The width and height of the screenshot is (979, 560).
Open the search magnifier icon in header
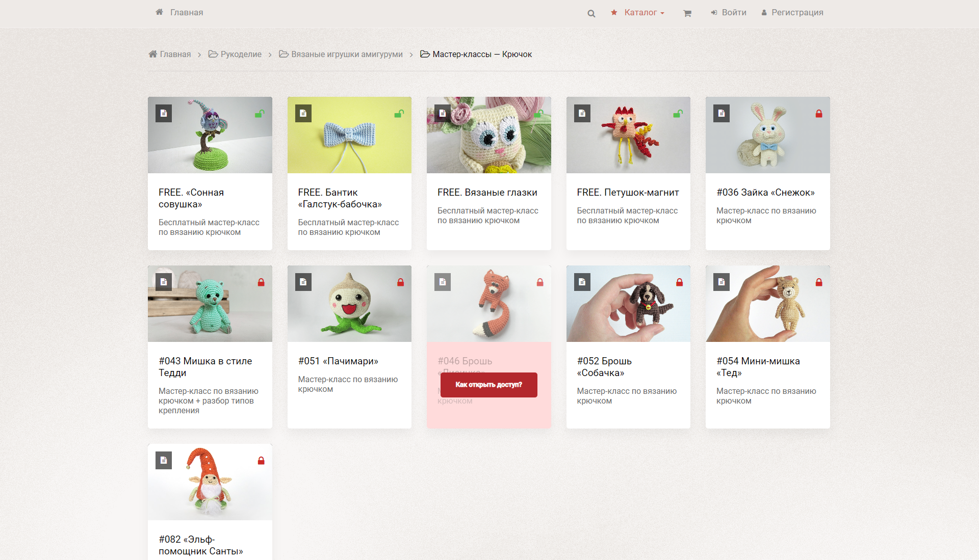coord(591,13)
